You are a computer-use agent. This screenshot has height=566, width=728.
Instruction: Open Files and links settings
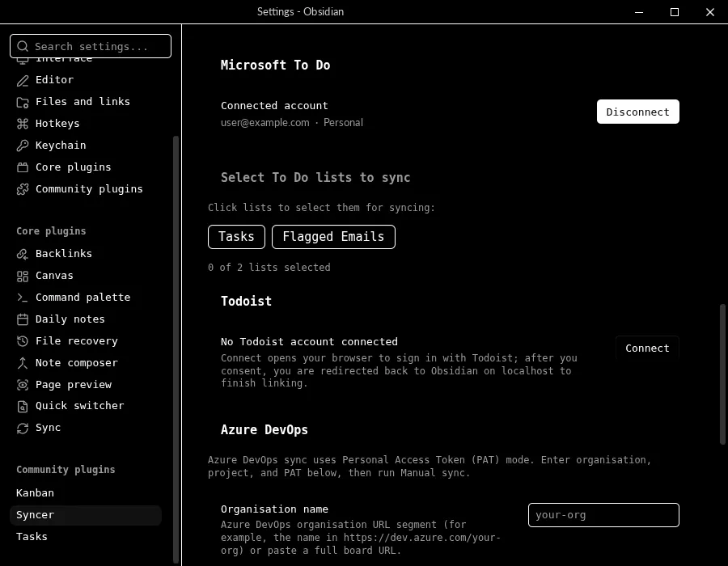pos(86,102)
